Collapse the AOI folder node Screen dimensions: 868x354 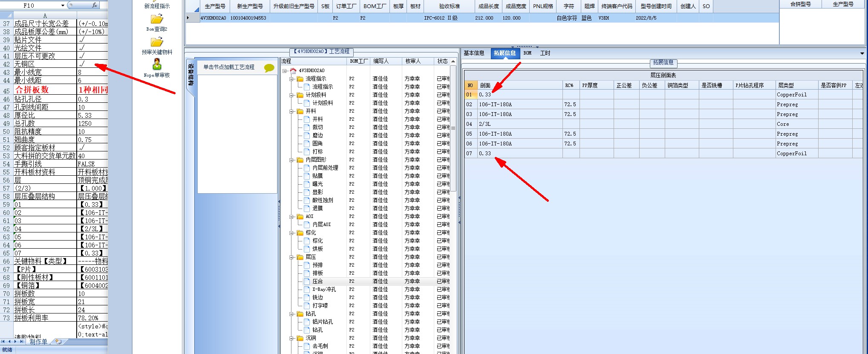[x=292, y=216]
